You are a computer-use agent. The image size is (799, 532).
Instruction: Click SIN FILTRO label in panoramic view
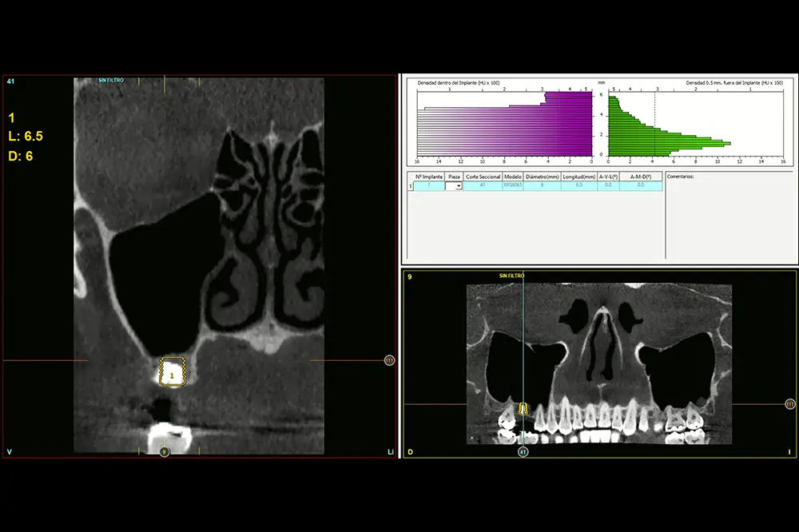click(x=512, y=276)
